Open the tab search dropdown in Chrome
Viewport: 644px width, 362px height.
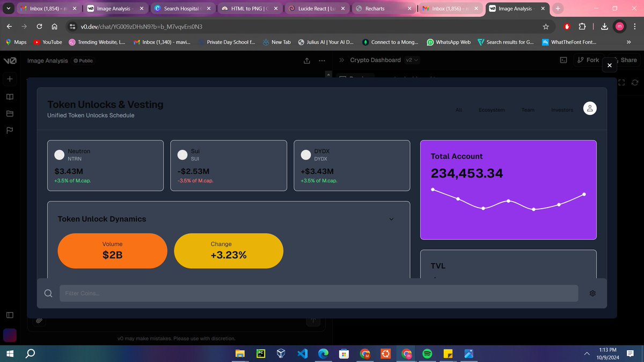click(8, 9)
